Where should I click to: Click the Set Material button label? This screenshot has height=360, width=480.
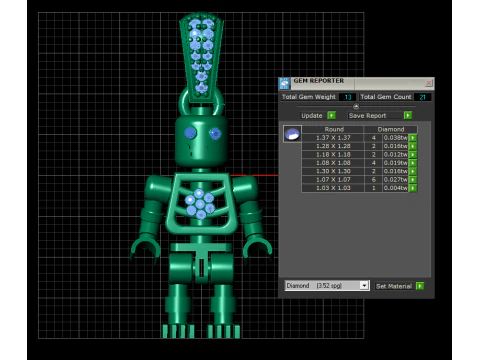(394, 286)
